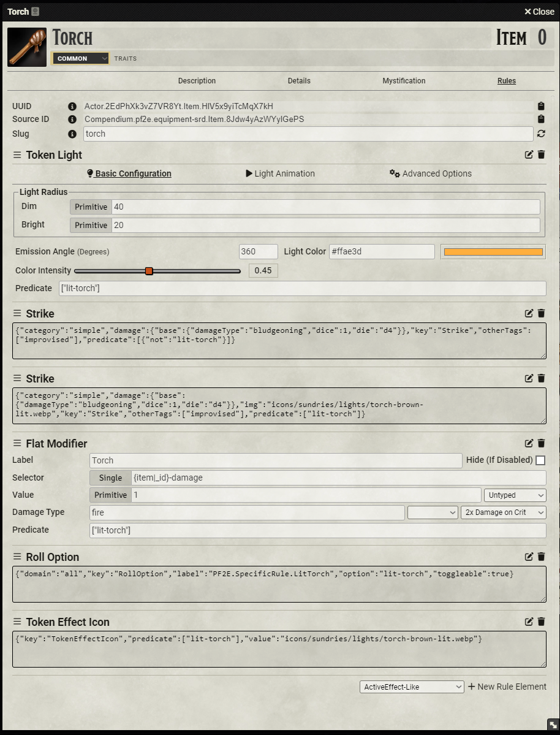560x735 pixels.
Task: Open the ActiveEffect-Like rule type dropdown
Action: [411, 687]
